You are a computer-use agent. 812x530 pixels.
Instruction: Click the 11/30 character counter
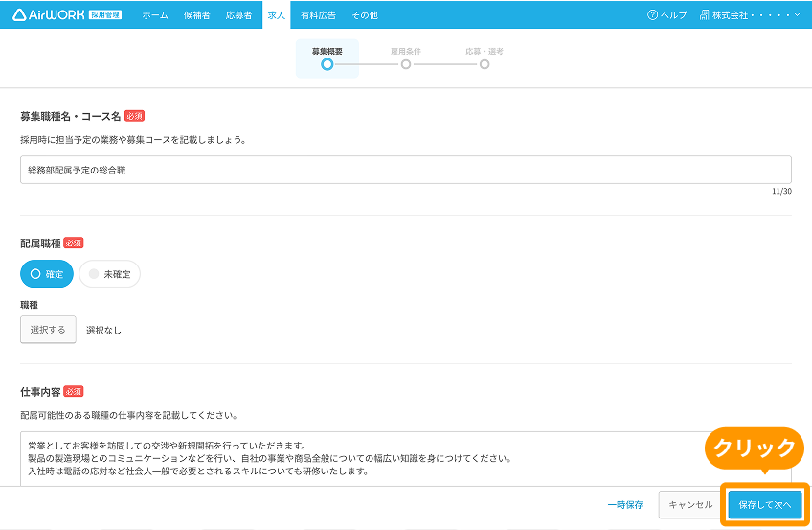(781, 191)
